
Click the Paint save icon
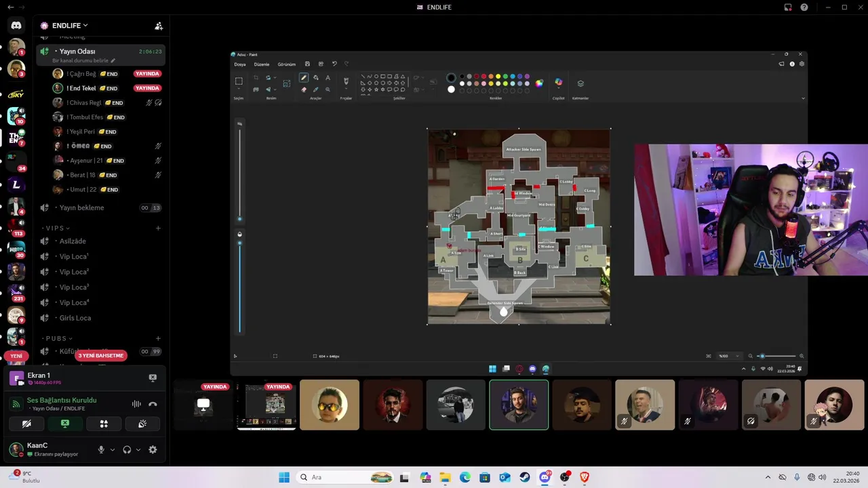pyautogui.click(x=307, y=64)
